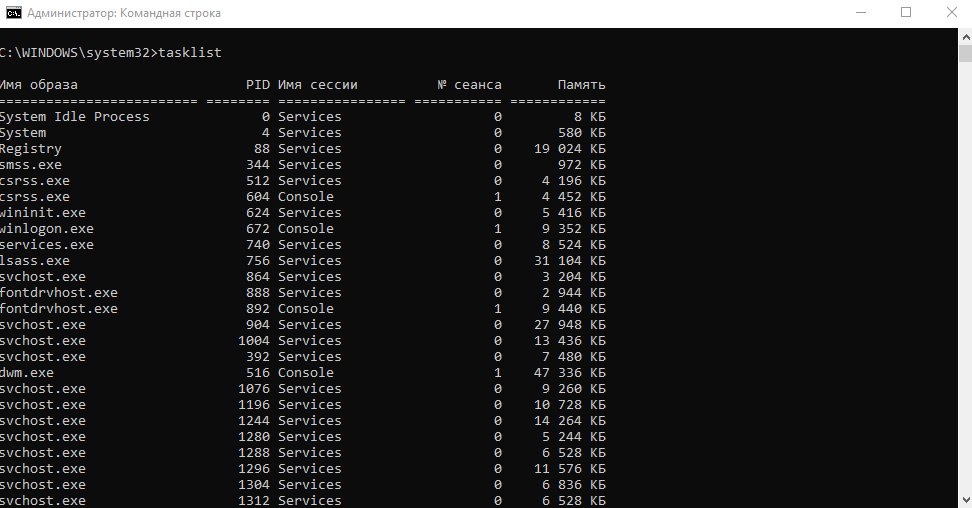Click PID 1312 in the last row
The height and width of the screenshot is (508, 972).
pos(254,501)
